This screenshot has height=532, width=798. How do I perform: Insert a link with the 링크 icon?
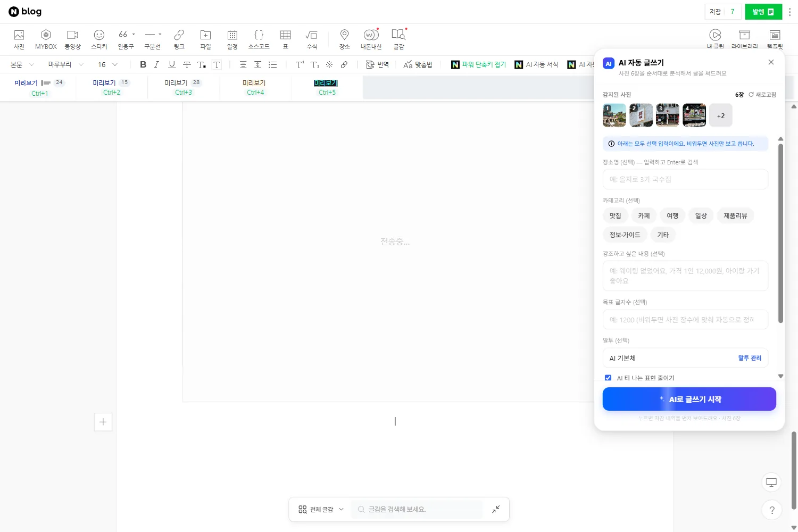[179, 39]
